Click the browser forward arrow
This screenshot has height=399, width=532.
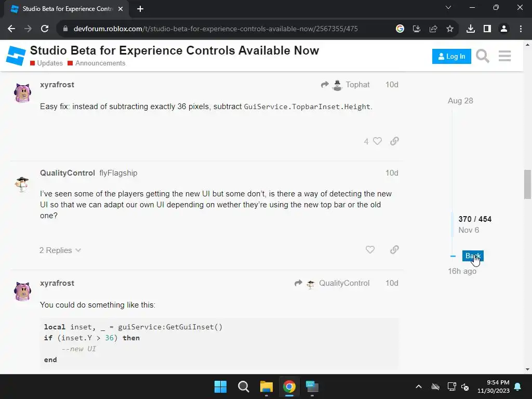(x=28, y=29)
